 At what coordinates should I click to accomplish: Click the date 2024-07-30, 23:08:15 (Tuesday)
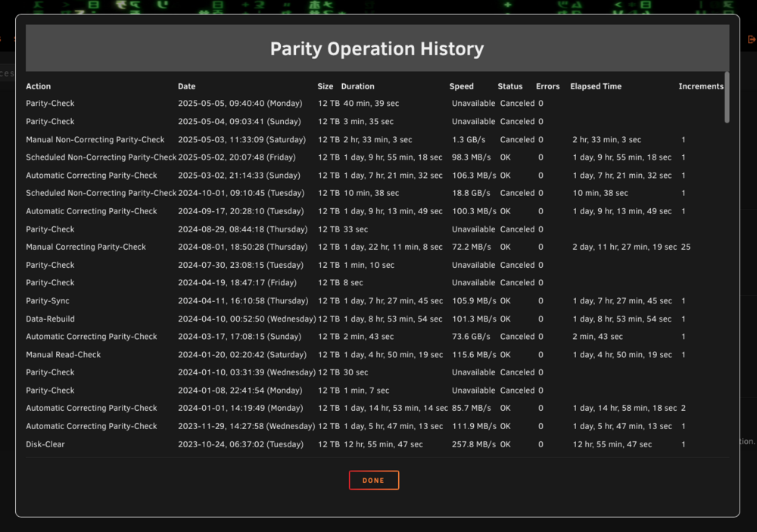[241, 265]
